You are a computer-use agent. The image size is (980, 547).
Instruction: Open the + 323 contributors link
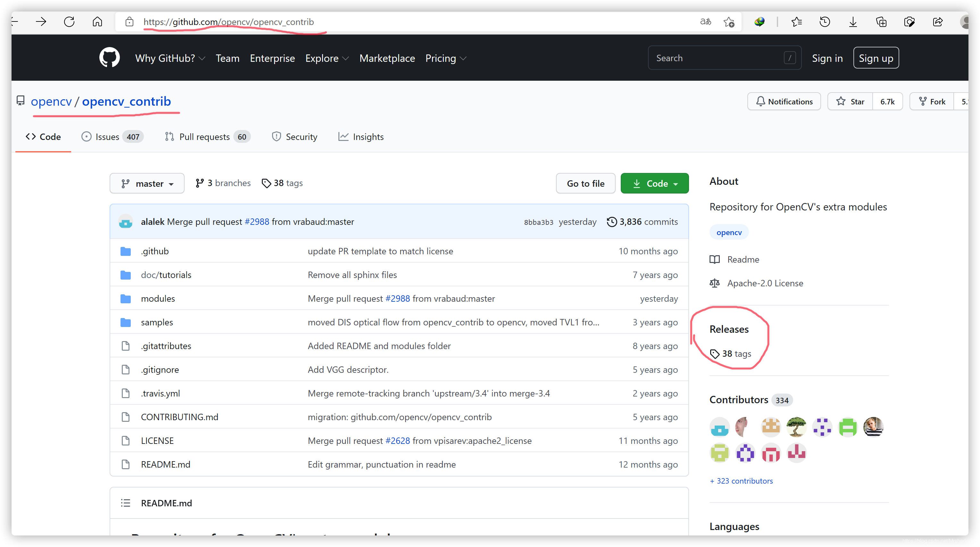click(741, 481)
